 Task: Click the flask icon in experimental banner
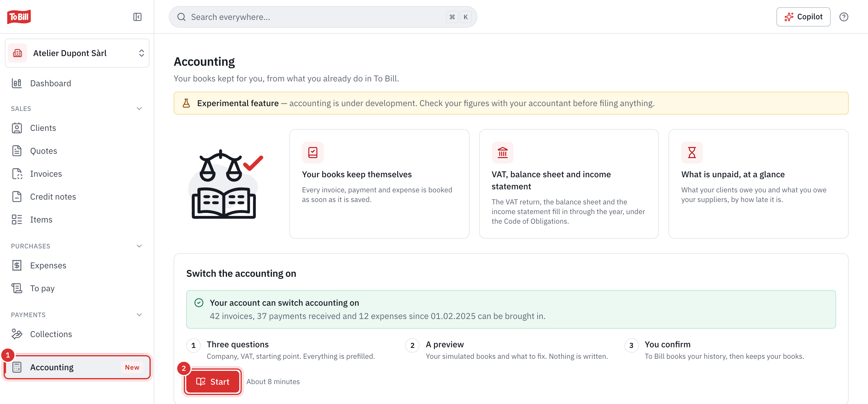pos(186,103)
